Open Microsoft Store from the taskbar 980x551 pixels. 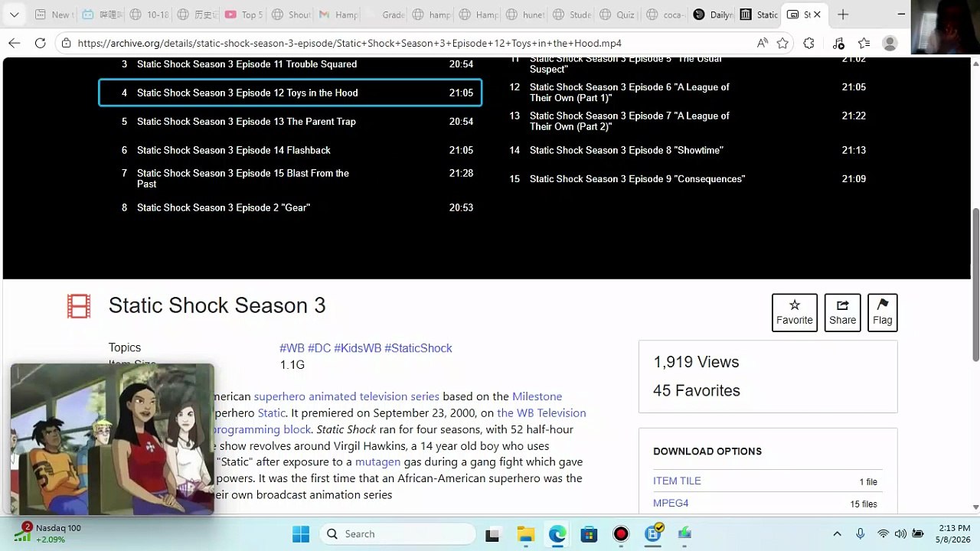point(589,534)
